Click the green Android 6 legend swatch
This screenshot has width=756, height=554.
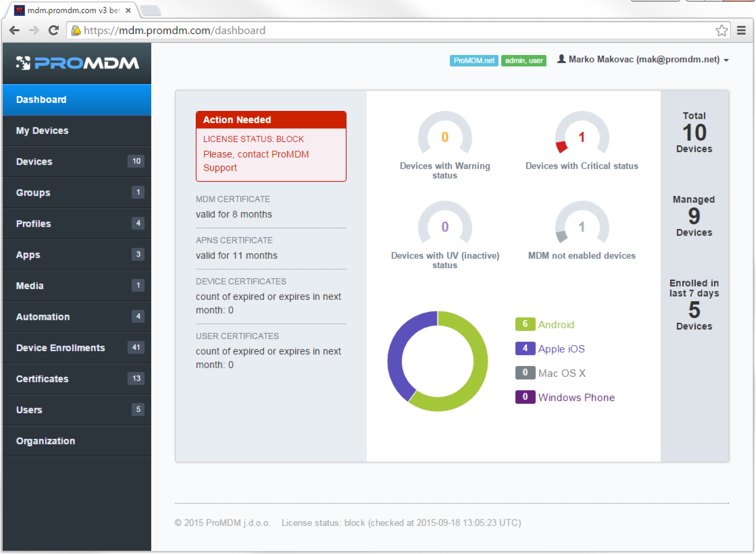coord(525,324)
